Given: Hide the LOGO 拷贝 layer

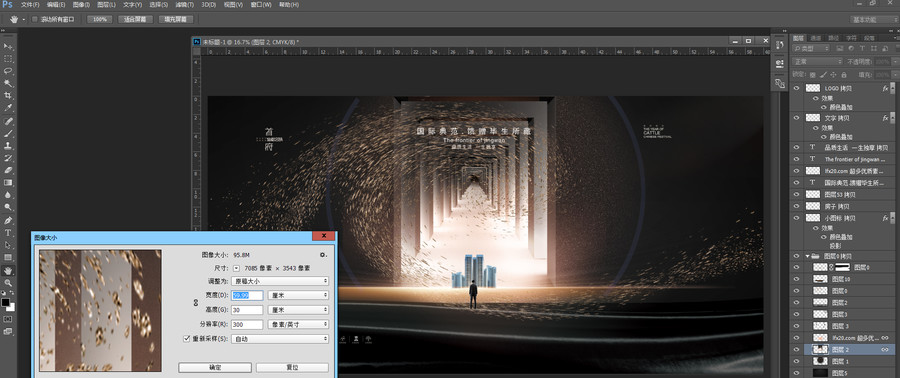Looking at the screenshot, I should (x=796, y=88).
